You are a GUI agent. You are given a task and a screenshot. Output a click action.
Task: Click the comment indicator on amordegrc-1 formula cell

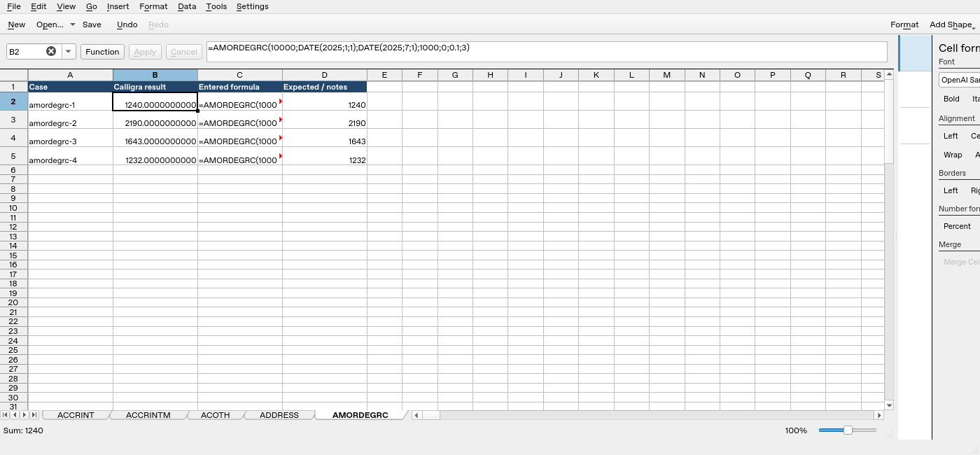tap(280, 101)
